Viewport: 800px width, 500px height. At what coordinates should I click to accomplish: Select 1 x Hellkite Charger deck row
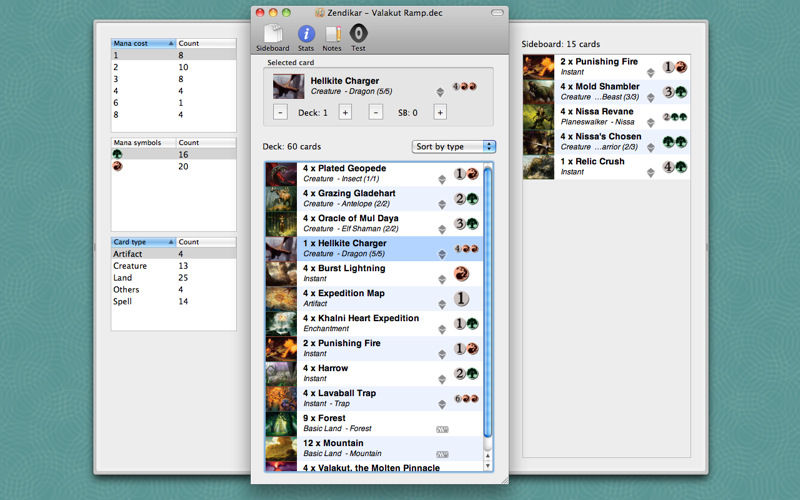374,248
